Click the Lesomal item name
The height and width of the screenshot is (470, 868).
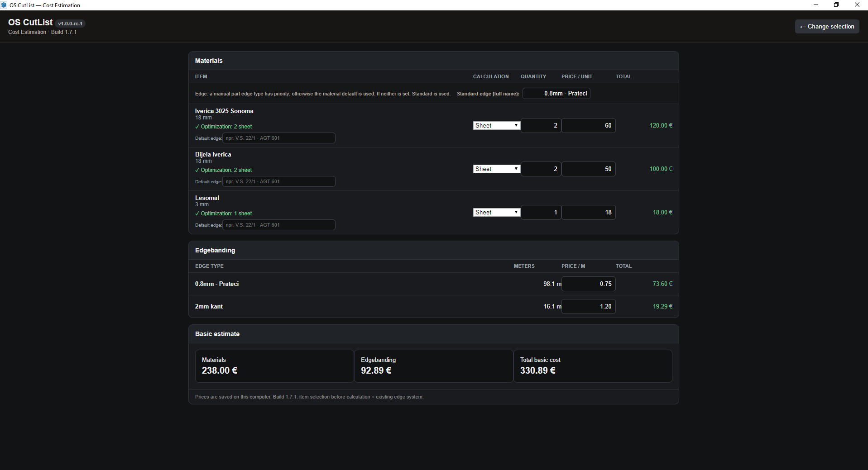click(x=207, y=198)
